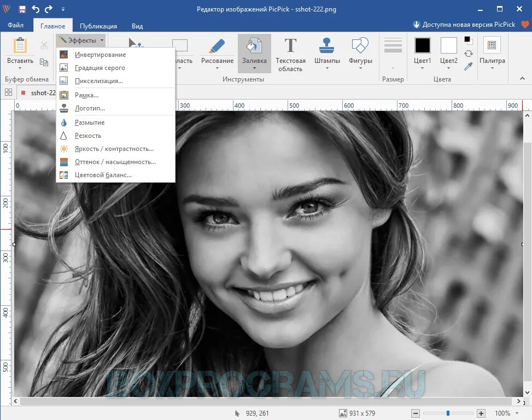This screenshot has height=420, width=532.
Task: Expand the Цвет1 dropdown arrow
Action: coord(423,68)
